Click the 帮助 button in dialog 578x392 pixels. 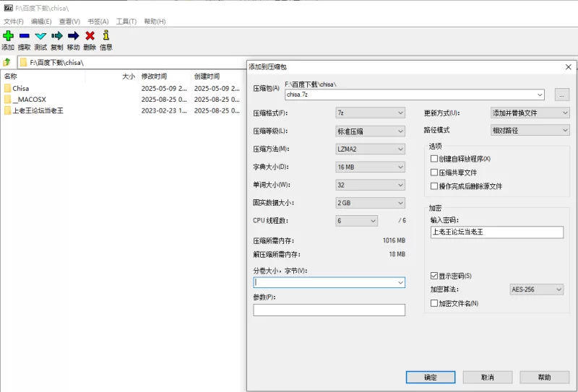(x=545, y=378)
